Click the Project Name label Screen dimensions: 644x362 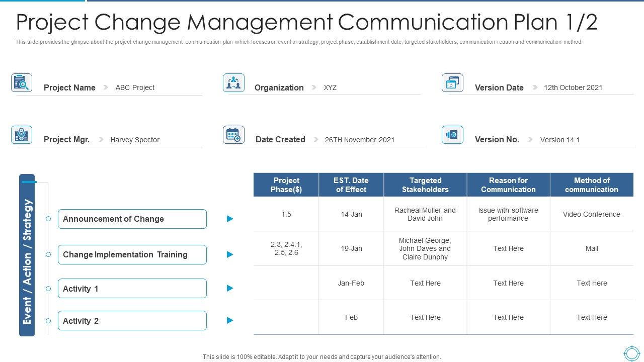(x=69, y=87)
